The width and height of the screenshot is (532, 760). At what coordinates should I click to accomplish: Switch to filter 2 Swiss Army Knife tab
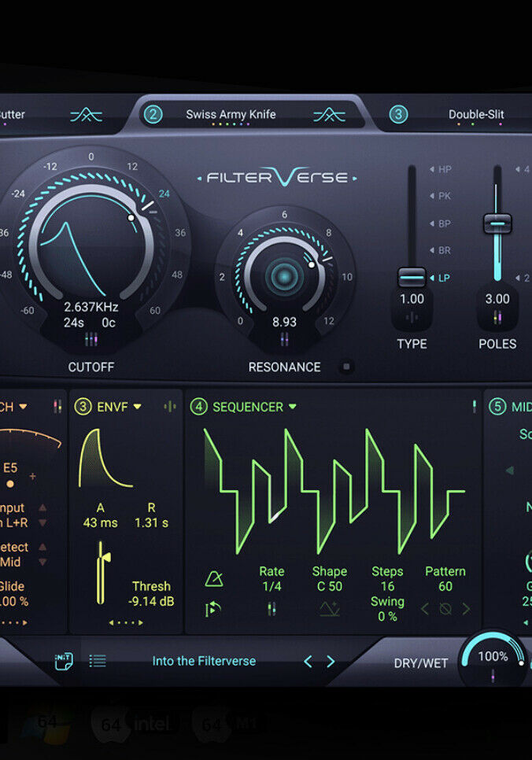tap(231, 115)
